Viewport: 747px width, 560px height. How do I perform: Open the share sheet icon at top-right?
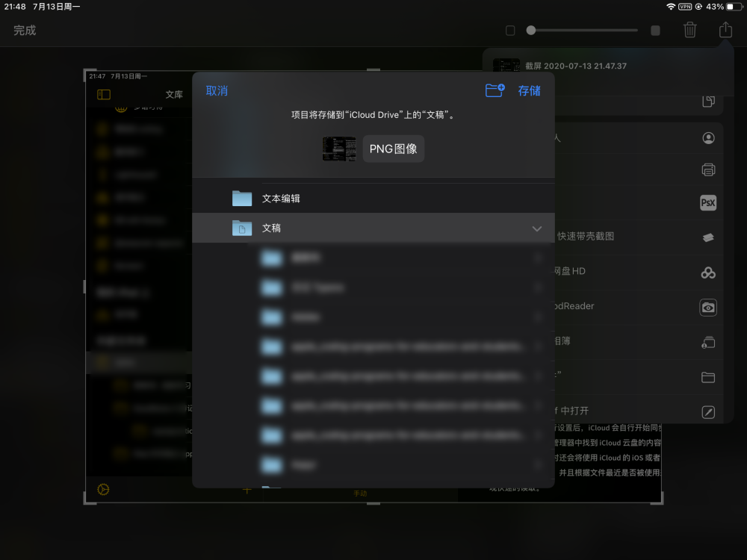(x=725, y=30)
